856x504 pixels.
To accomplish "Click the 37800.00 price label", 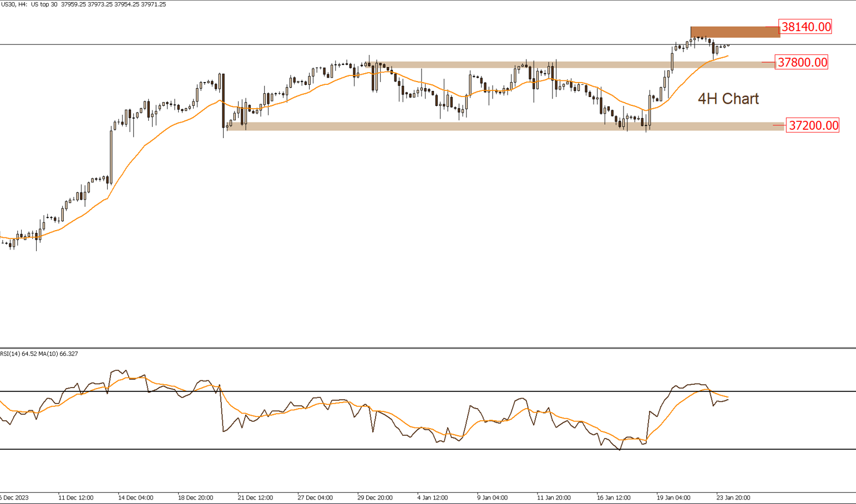I will click(802, 63).
